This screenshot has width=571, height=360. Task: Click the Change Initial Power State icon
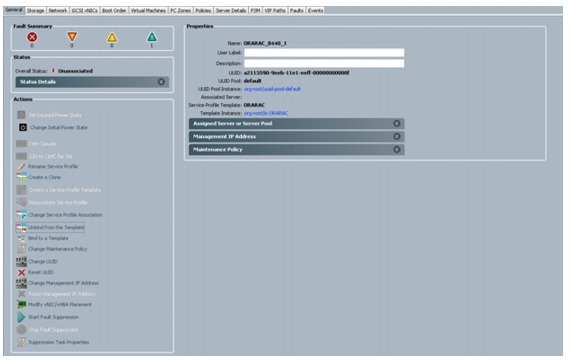[23, 127]
